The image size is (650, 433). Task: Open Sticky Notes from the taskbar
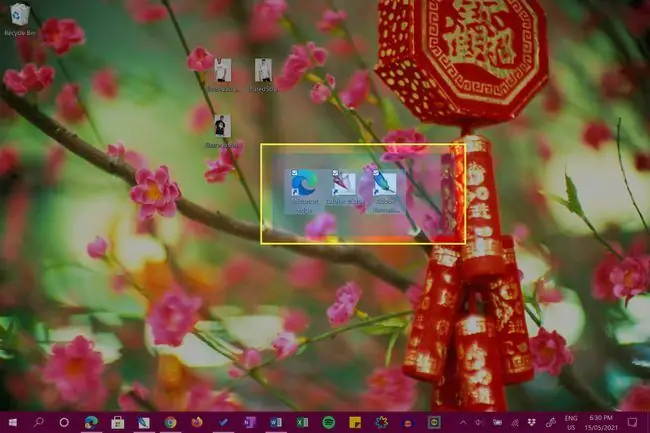pos(355,422)
